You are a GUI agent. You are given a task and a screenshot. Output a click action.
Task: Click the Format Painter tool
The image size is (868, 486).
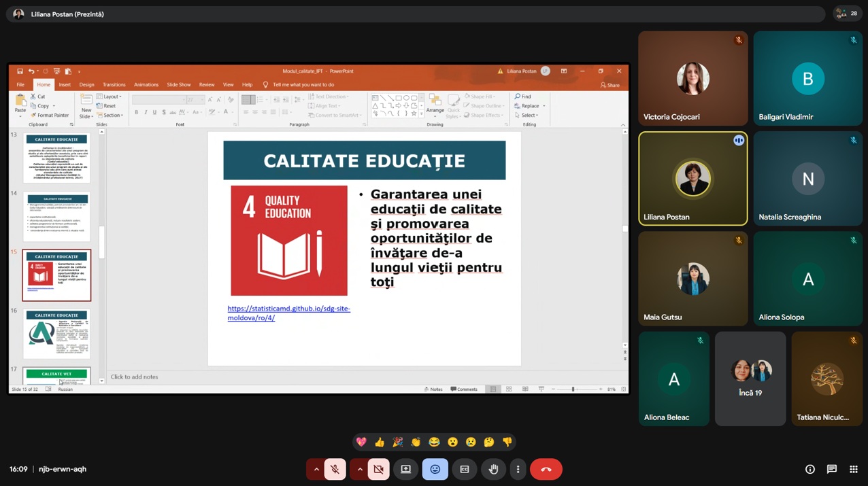click(x=50, y=116)
